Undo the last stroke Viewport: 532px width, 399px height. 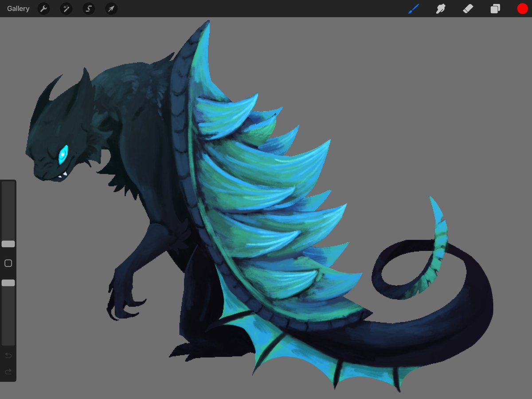click(x=8, y=356)
